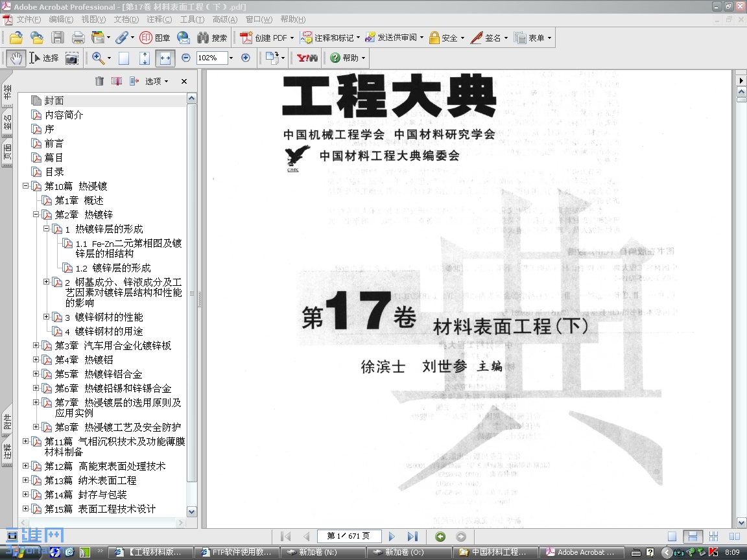This screenshot has height=560, width=747.
Task: Open the 编辑(E) menu
Action: click(x=61, y=19)
